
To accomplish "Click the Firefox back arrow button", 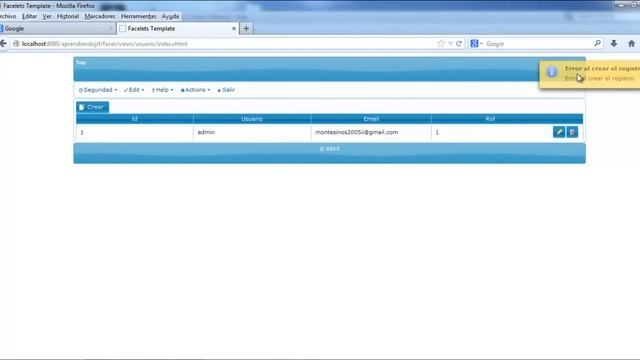I will [x=3, y=44].
